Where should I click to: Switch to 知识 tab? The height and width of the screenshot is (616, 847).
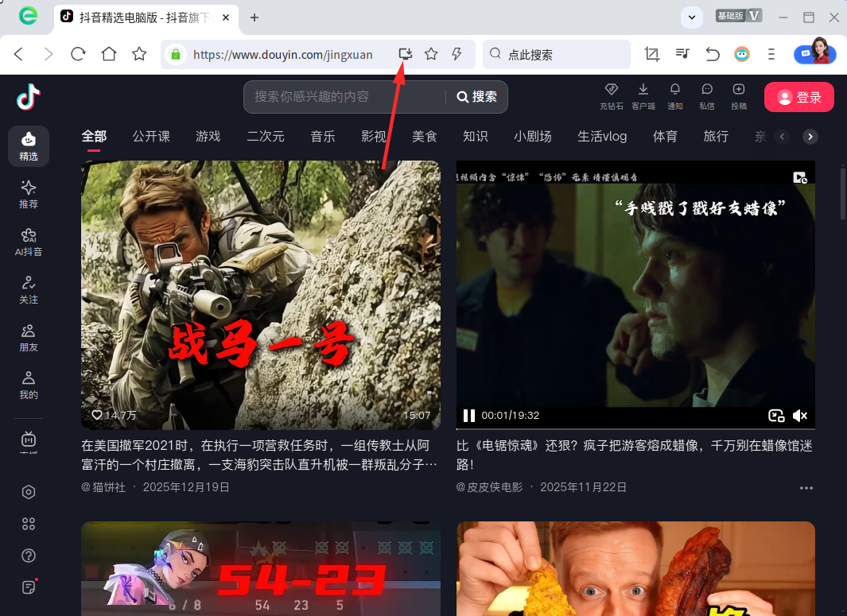(476, 137)
